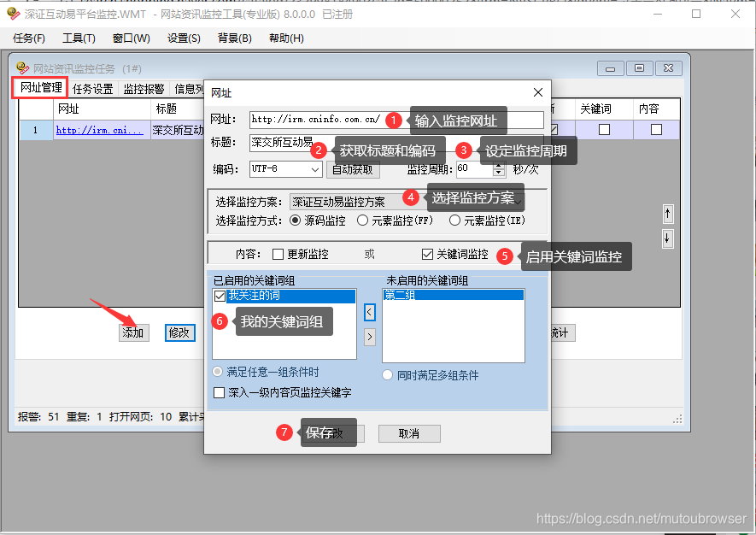Click the 添加 button

pos(133,332)
